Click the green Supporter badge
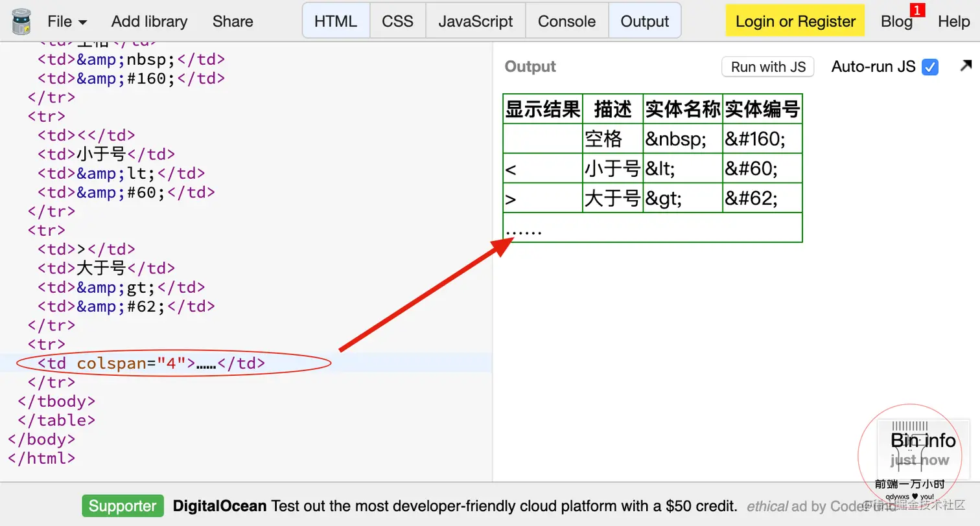Screen dimensions: 980x526 [x=122, y=506]
